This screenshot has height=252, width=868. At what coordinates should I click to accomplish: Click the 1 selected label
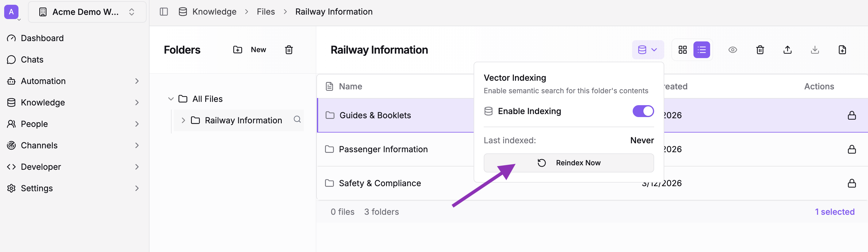835,211
